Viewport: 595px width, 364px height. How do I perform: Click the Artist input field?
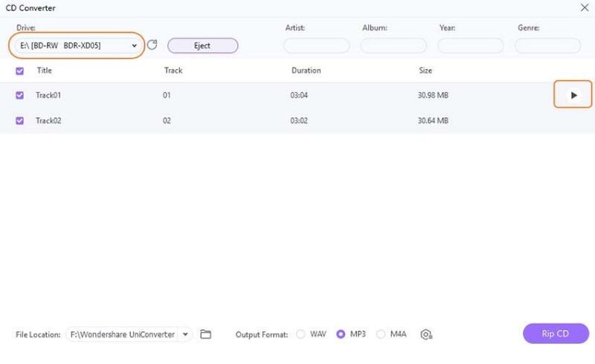[x=316, y=46]
